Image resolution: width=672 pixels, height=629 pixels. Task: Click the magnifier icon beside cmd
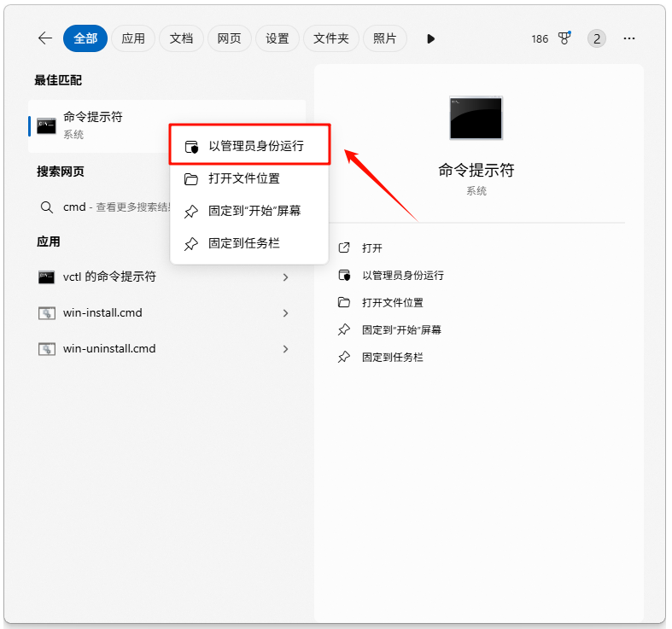[x=47, y=207]
